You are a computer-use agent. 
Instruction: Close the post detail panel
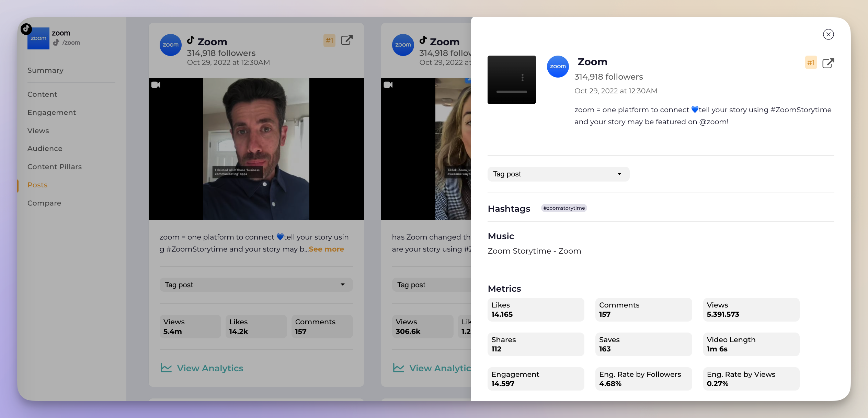click(x=828, y=34)
